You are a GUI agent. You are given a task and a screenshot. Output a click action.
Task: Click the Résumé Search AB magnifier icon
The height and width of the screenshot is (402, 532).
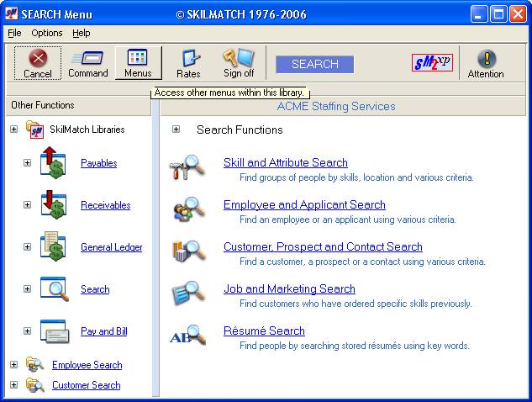tap(187, 335)
